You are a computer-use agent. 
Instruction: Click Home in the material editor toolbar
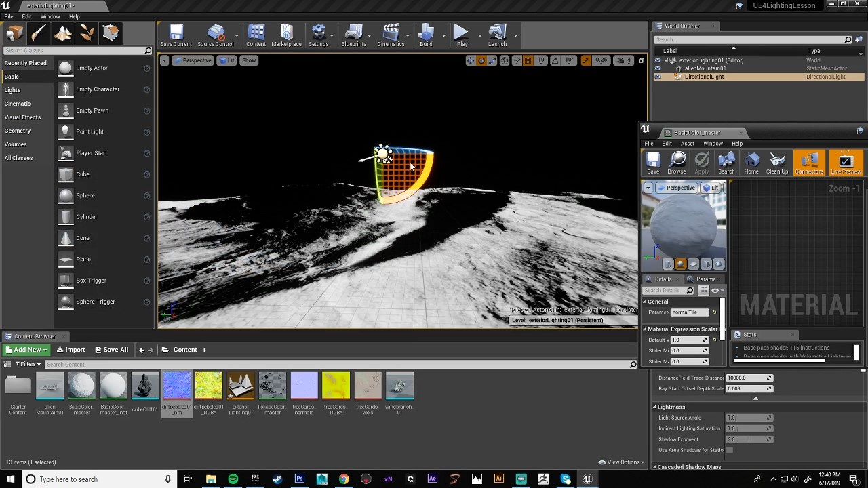751,163
